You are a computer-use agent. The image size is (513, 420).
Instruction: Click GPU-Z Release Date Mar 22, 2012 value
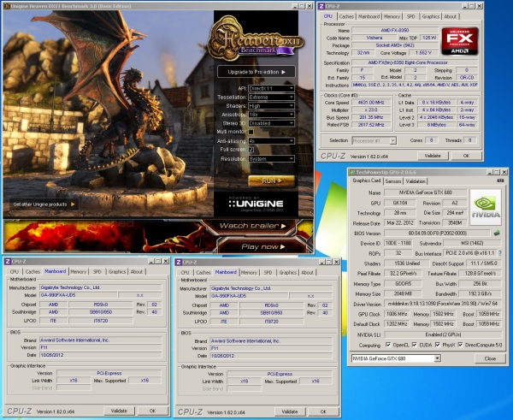pos(400,223)
